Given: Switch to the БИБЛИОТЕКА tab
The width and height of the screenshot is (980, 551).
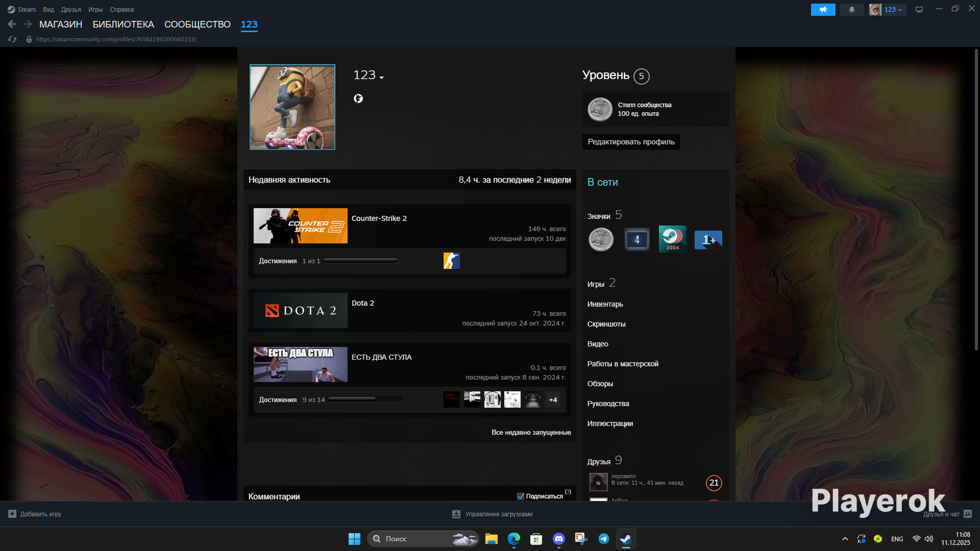Looking at the screenshot, I should [x=123, y=24].
